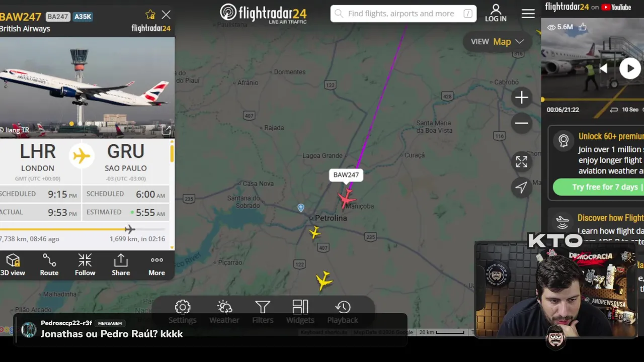
Task: Share this flight
Action: coord(121,265)
